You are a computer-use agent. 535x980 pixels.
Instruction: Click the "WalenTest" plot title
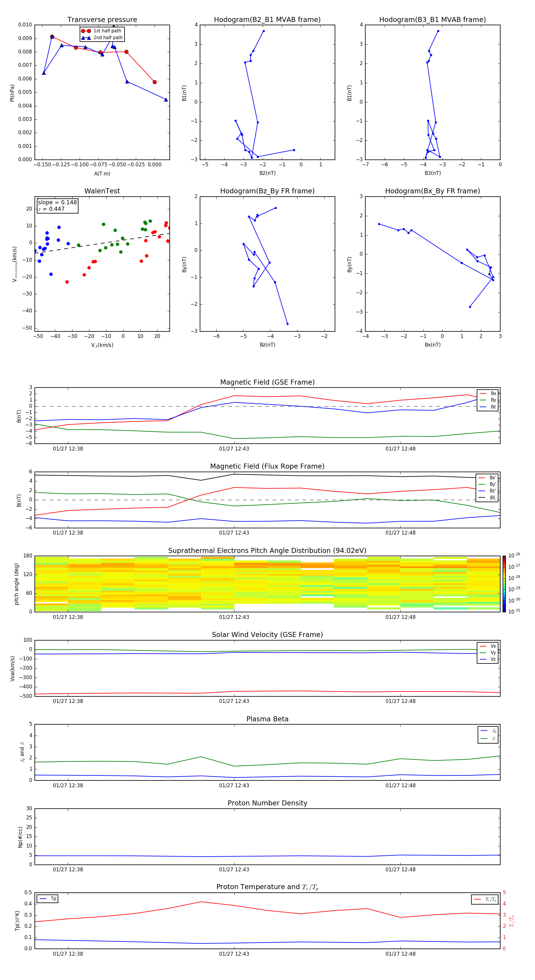pyautogui.click(x=102, y=191)
